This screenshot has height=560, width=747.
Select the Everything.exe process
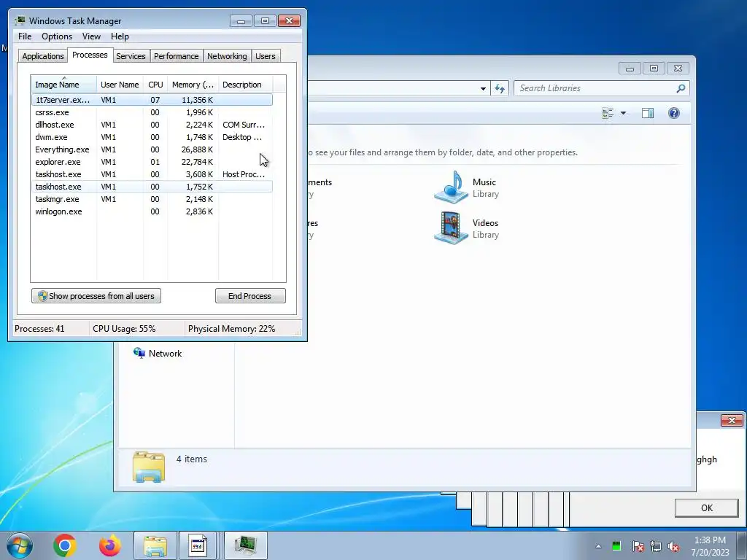pyautogui.click(x=152, y=149)
